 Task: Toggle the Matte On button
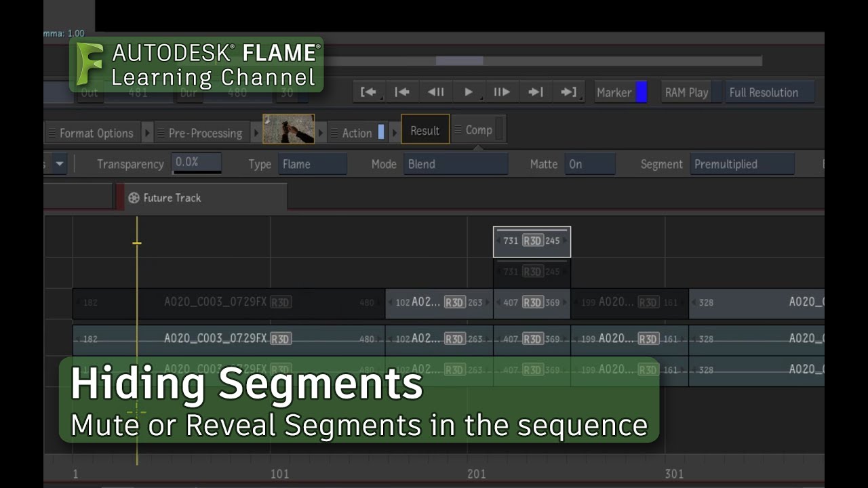click(x=590, y=164)
